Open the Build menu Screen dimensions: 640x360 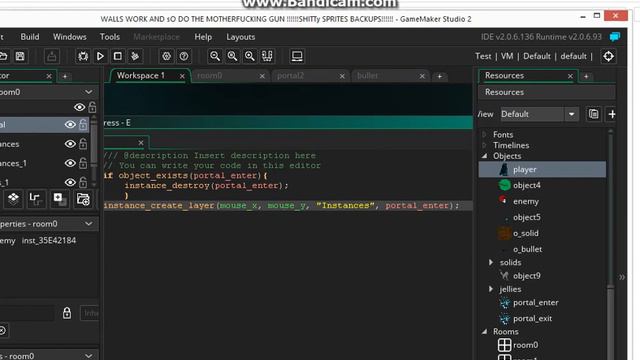coord(30,37)
